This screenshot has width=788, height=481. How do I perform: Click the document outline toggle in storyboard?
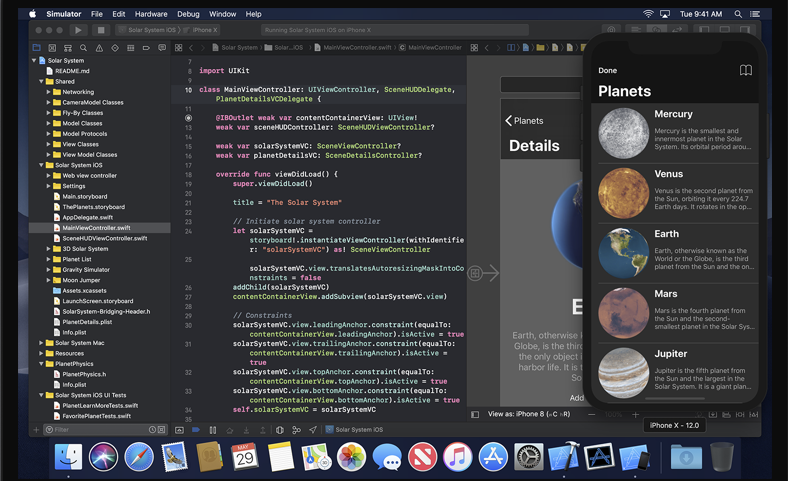tap(475, 415)
